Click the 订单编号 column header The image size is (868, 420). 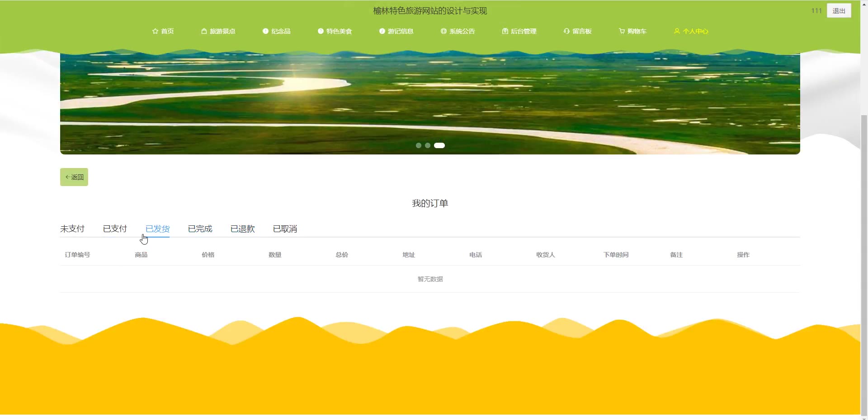[x=77, y=255]
